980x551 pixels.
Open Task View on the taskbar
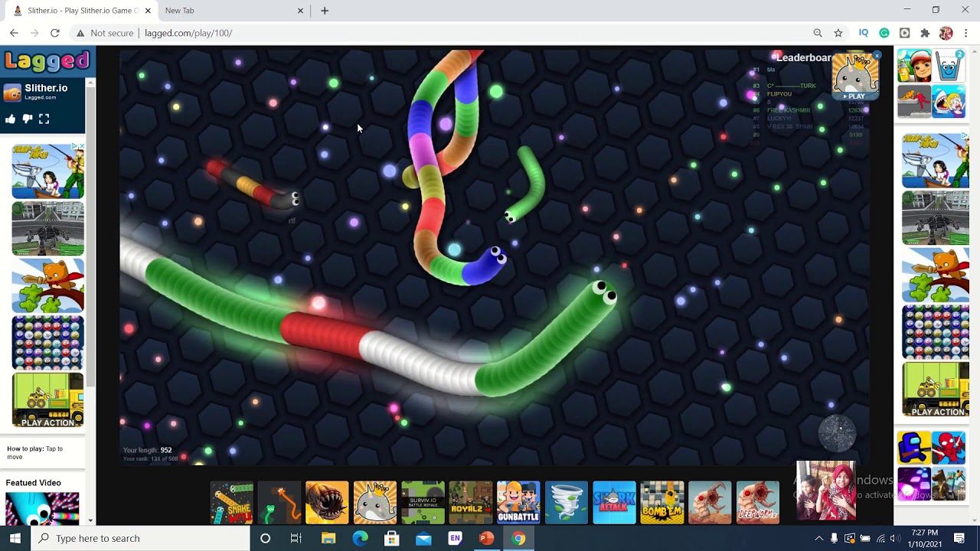point(296,538)
